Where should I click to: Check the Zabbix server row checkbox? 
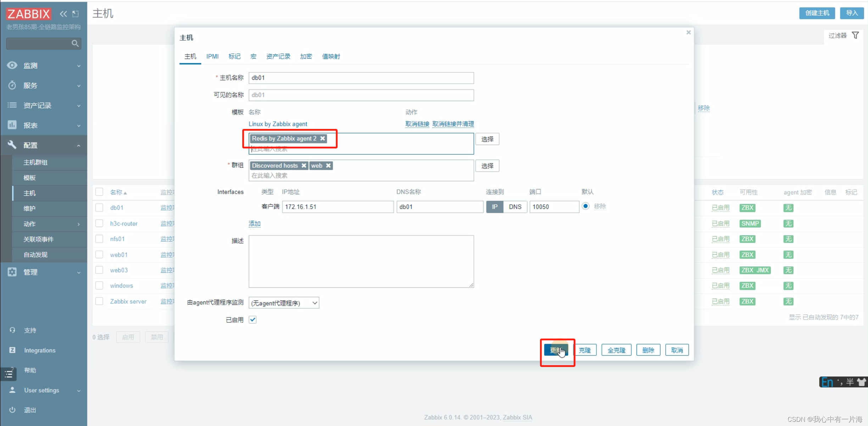pos(99,301)
